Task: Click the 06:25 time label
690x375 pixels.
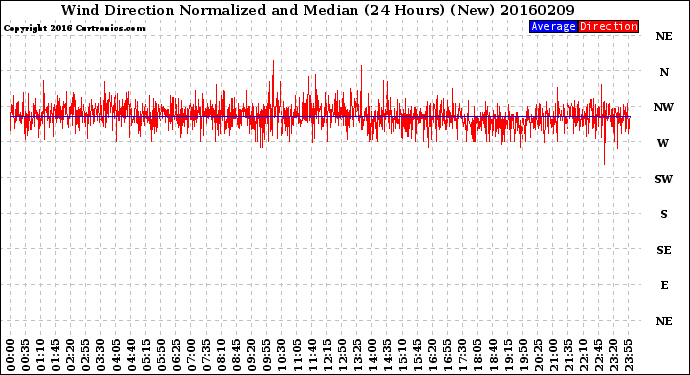Action: 176,355
